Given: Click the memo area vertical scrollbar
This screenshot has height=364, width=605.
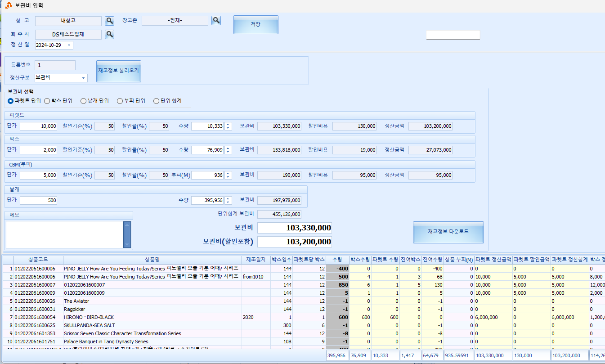Looking at the screenshot, I should click(x=127, y=234).
